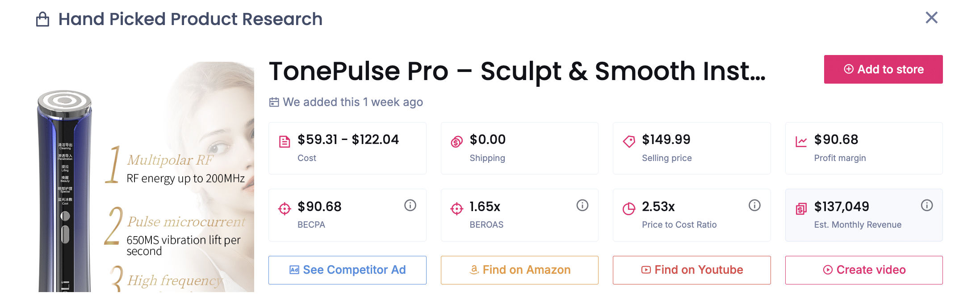Viewport: 980px width, 297px height.
Task: Click the price tag icon beside $149.99
Action: coord(629,140)
